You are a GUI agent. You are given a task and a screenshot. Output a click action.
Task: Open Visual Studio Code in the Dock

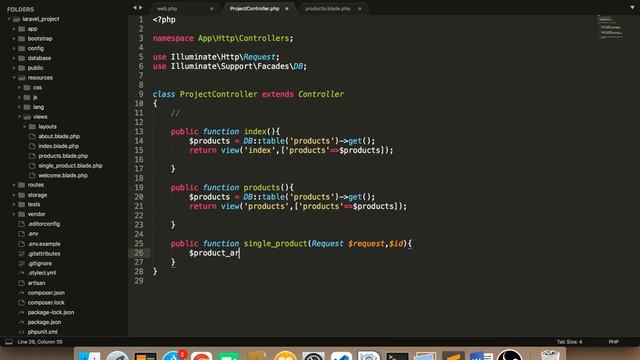pos(341,356)
